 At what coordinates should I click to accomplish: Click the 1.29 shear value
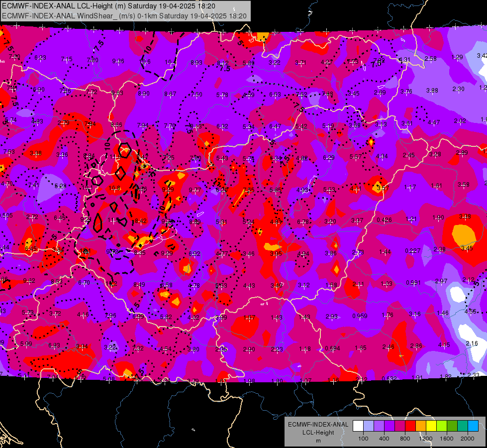click(457, 57)
